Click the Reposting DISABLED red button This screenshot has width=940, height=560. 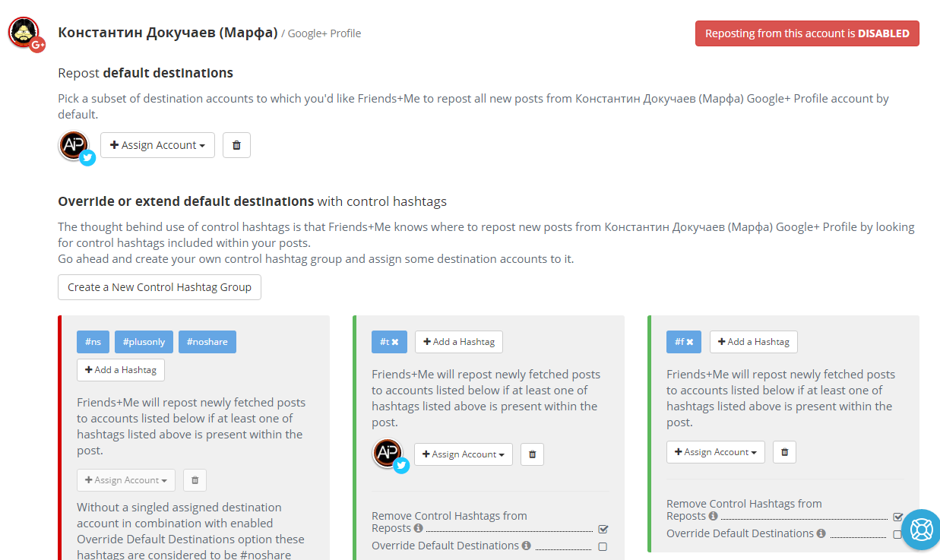(807, 33)
